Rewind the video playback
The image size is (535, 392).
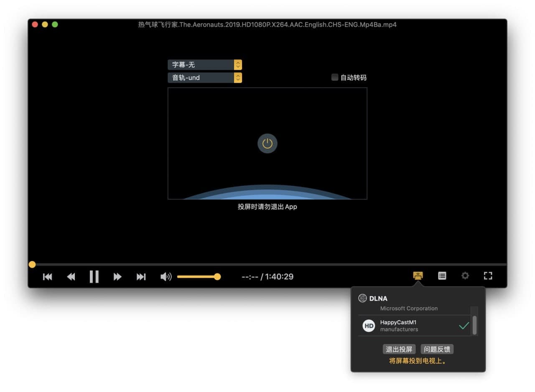(71, 276)
